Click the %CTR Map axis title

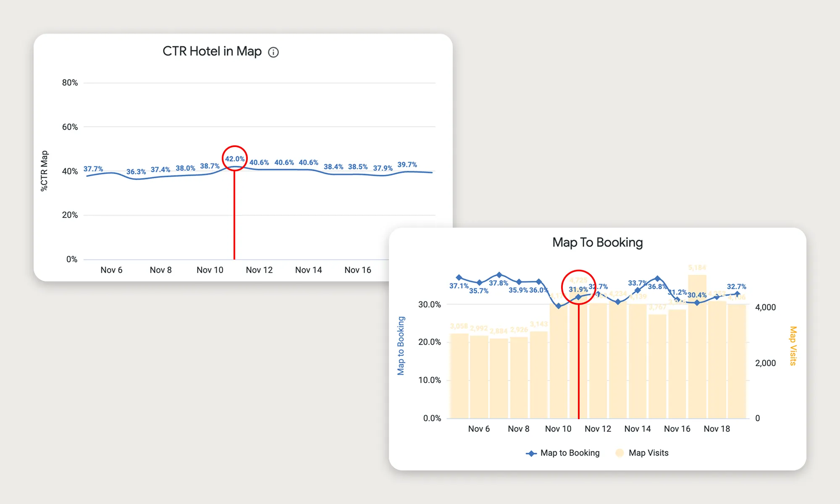[44, 171]
